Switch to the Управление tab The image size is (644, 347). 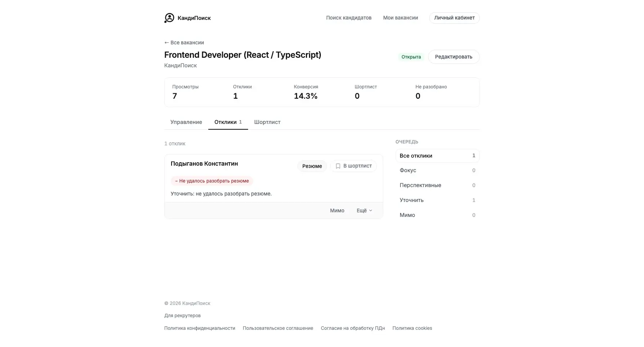pyautogui.click(x=186, y=122)
